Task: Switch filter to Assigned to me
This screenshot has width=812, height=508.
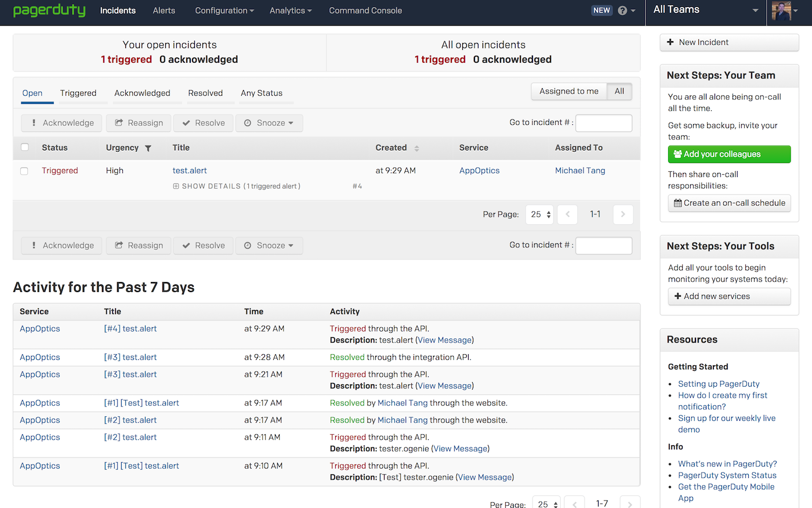Action: (x=568, y=91)
